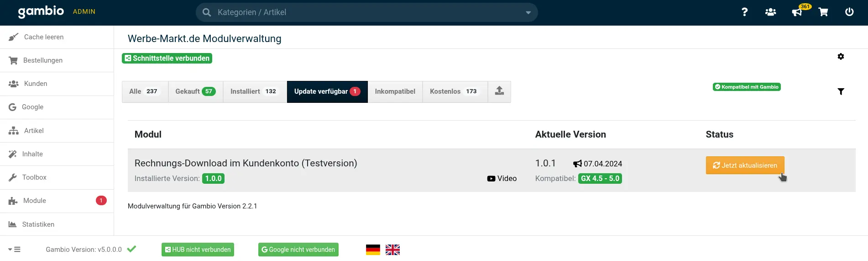Click the Inhalte magic wand icon
868x261 pixels.
(x=12, y=154)
